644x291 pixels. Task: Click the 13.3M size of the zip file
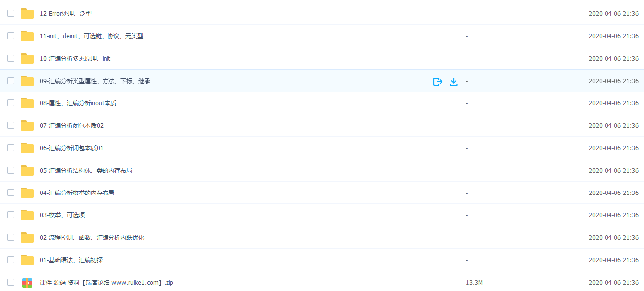coord(474,283)
